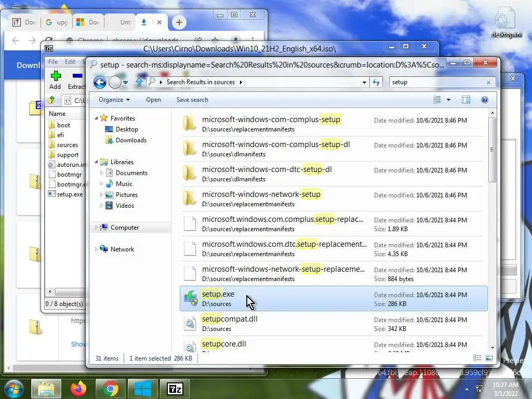The width and height of the screenshot is (532, 399).
Task: Open the File menu in 7-Zip
Action: click(x=53, y=62)
